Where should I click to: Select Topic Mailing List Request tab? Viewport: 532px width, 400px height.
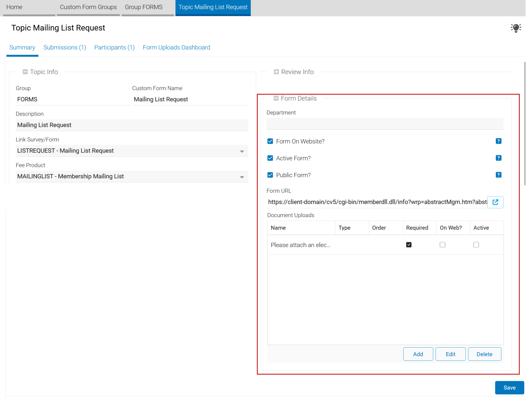pyautogui.click(x=213, y=7)
